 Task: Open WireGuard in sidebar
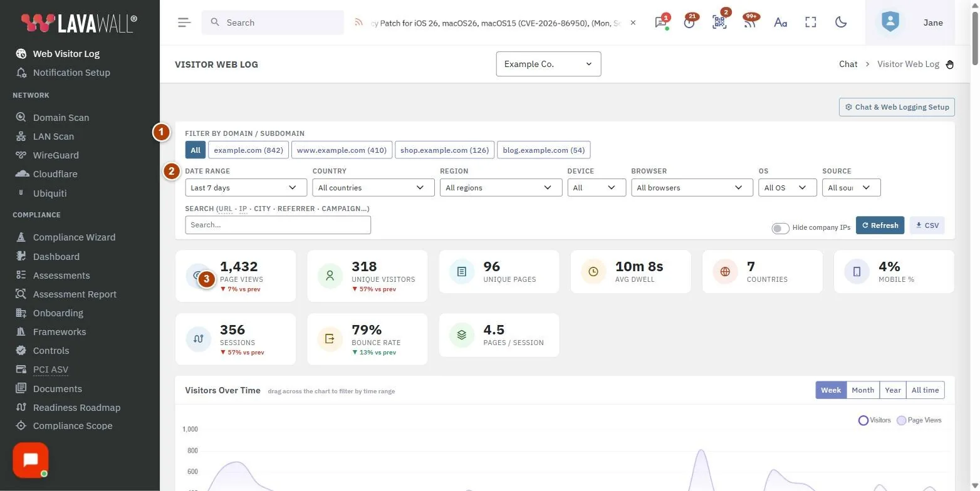click(x=48, y=155)
